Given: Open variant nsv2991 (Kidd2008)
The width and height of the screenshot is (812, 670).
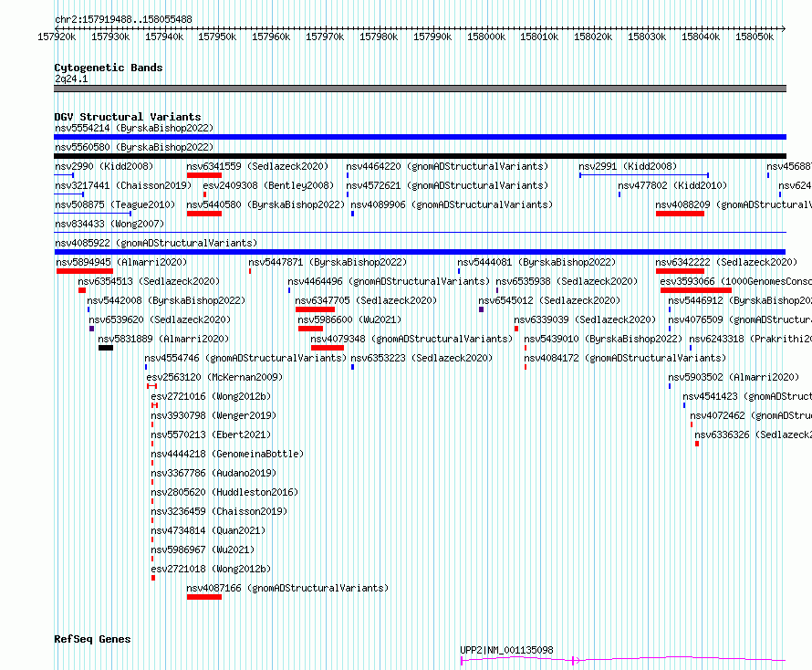Looking at the screenshot, I should point(628,166).
